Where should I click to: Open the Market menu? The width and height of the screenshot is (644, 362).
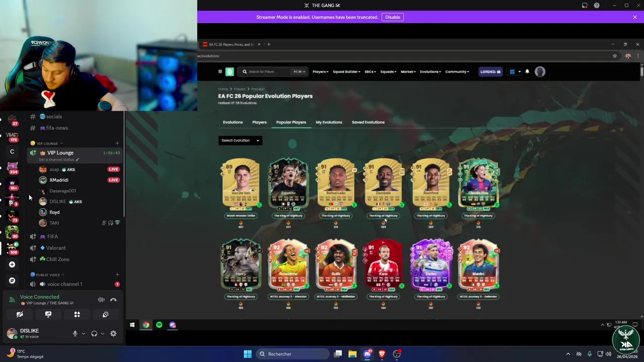tap(408, 72)
